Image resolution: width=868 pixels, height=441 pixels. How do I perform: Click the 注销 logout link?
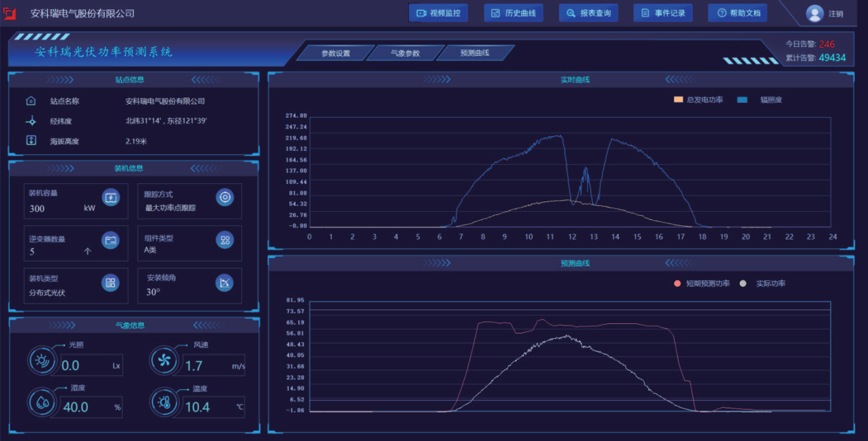pyautogui.click(x=836, y=14)
